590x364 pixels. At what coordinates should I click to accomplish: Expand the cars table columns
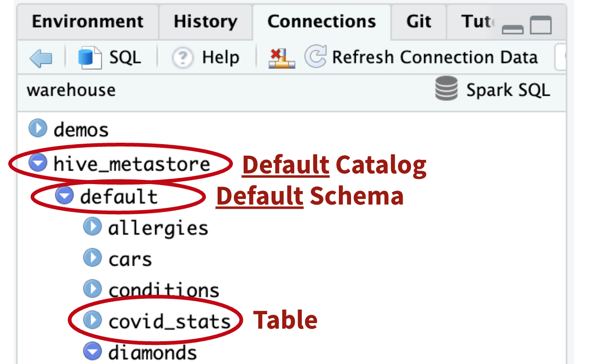coord(92,258)
